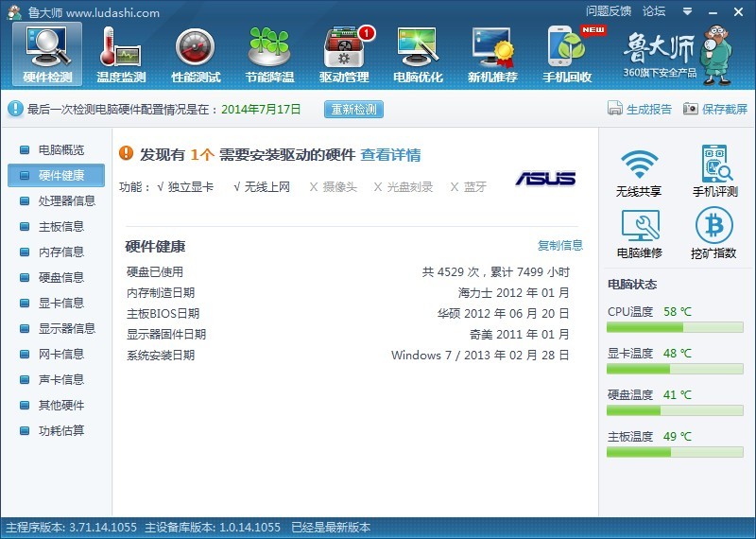Click the 重新检测 re-detect button
756x539 pixels.
pos(353,109)
